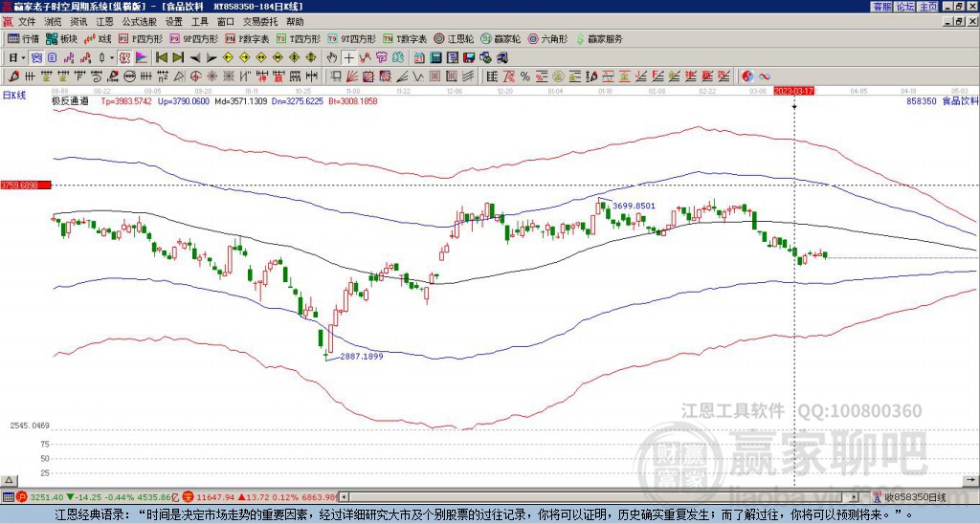The width and height of the screenshot is (980, 524).
Task: Open the 9P四方形 tool
Action: [x=194, y=38]
